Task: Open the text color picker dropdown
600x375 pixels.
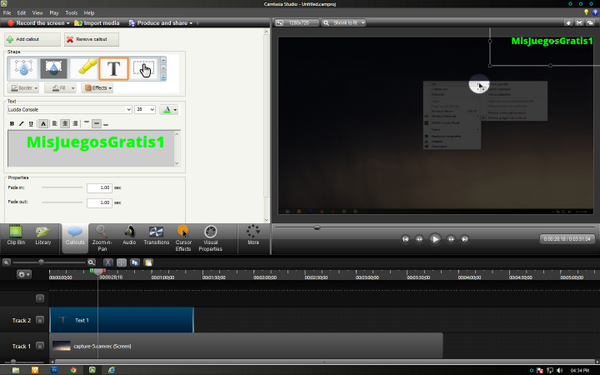Action: pos(169,110)
